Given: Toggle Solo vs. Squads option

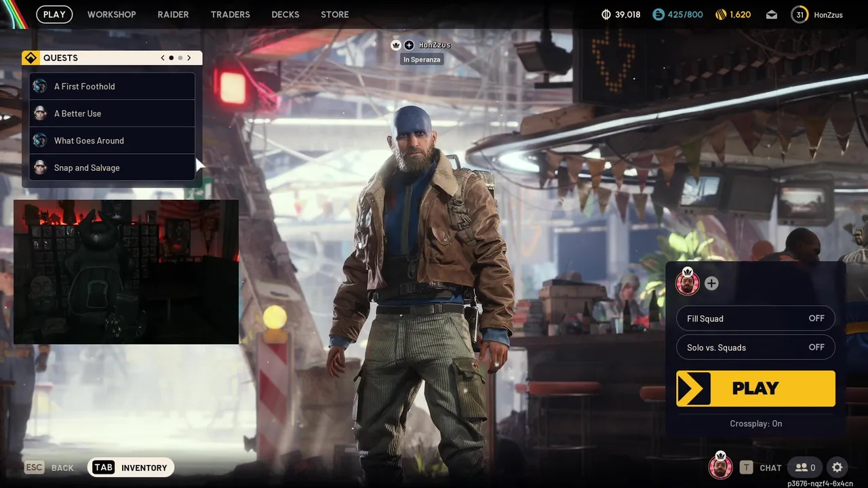Looking at the screenshot, I should point(755,348).
